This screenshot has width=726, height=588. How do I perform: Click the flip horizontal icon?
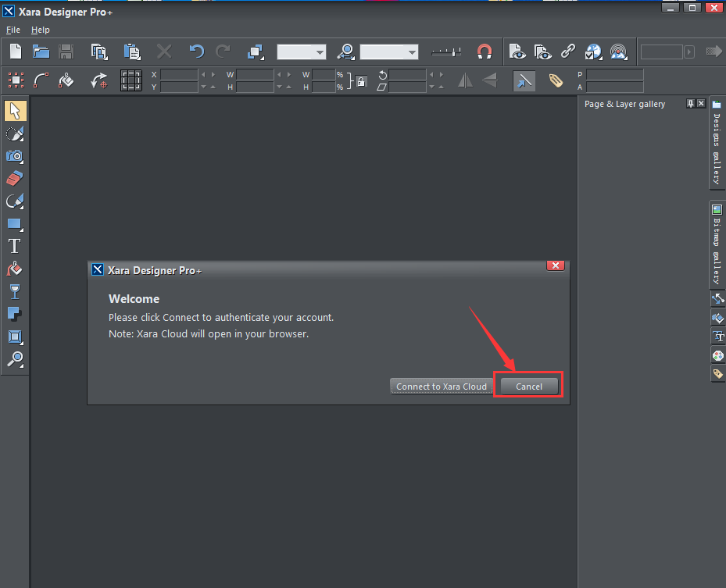click(465, 81)
